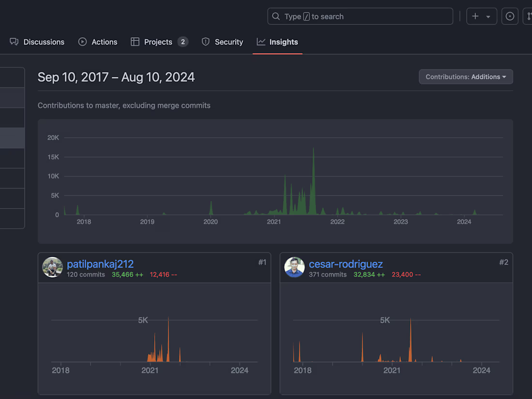Click the Projects board icon
The width and height of the screenshot is (532, 399).
tap(134, 42)
